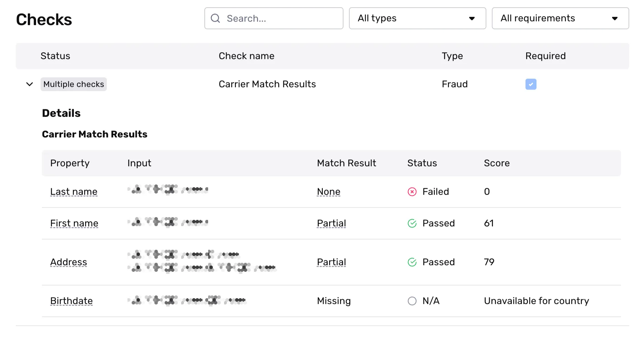Image resolution: width=644 pixels, height=337 pixels.
Task: Click the N/A circle icon for Birthdate
Action: 412,301
